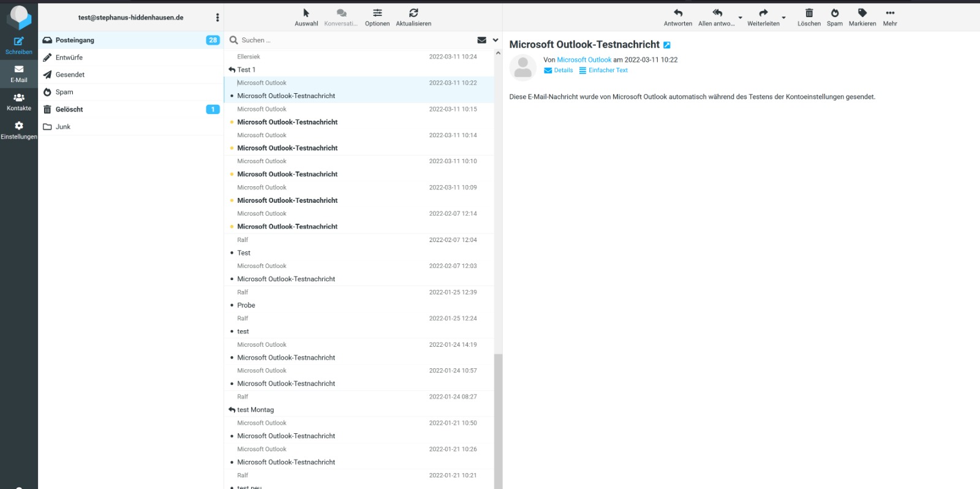The height and width of the screenshot is (489, 980).
Task: Open the Test 1 message
Action: (x=359, y=63)
